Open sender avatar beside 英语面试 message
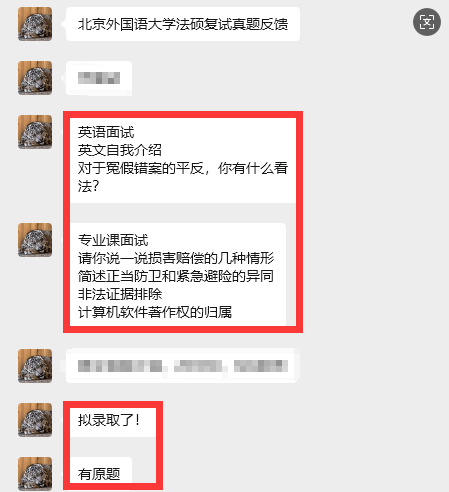 [35, 132]
